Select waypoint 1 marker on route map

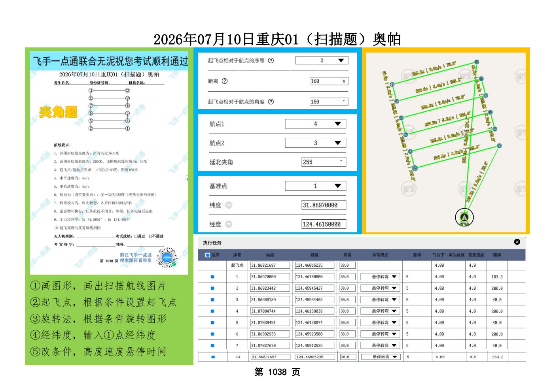pyautogui.click(x=499, y=146)
